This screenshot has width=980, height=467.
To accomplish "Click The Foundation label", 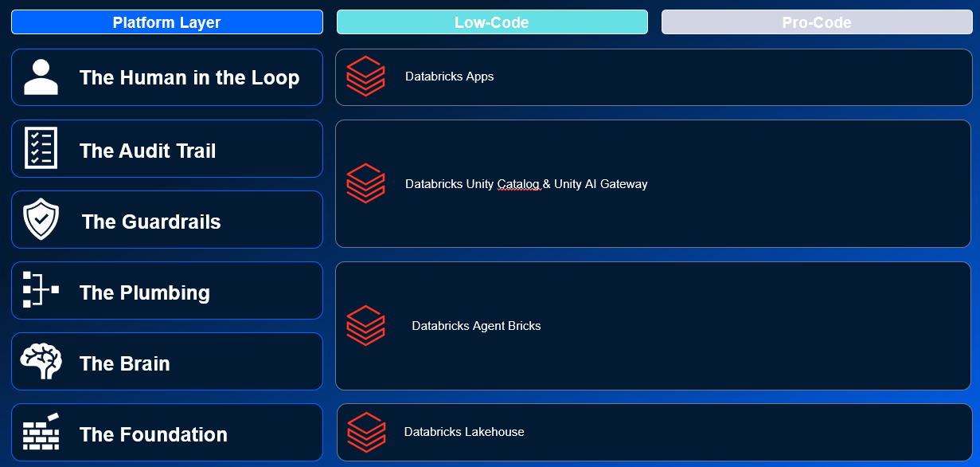I will (154, 434).
